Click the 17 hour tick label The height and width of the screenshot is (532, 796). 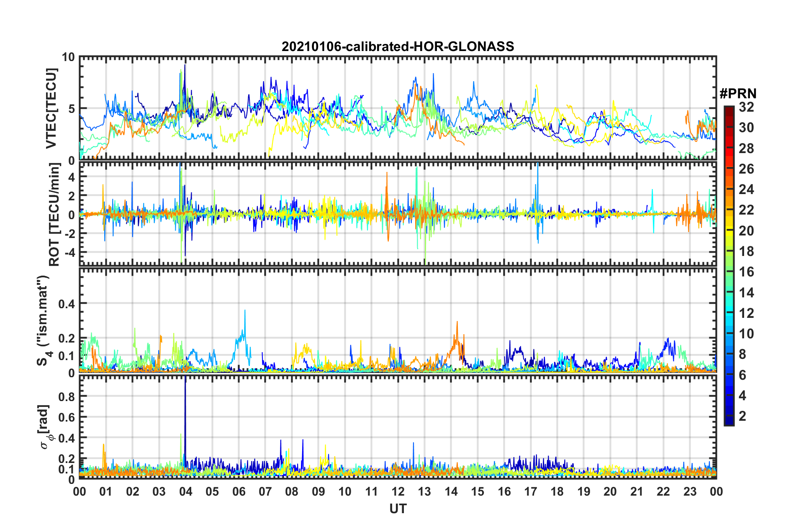531,491
